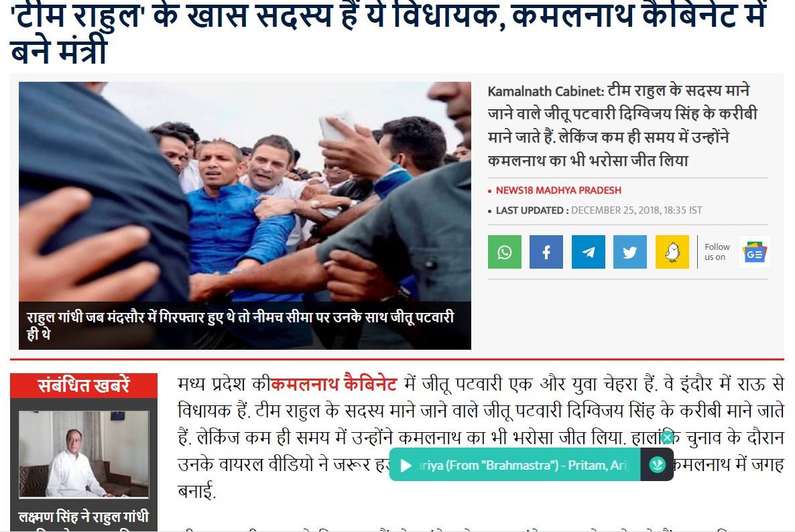Click the article headline about टीम राहुल

(388, 31)
